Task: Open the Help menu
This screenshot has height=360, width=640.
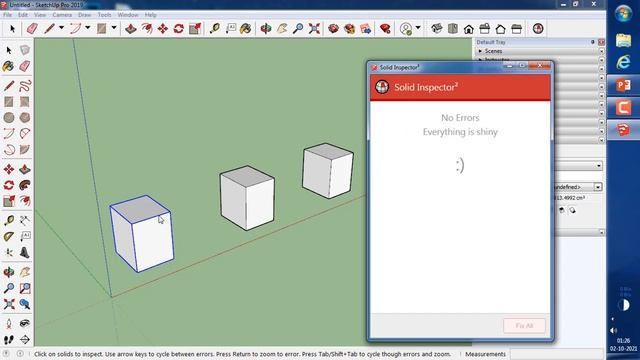Action: (150, 15)
